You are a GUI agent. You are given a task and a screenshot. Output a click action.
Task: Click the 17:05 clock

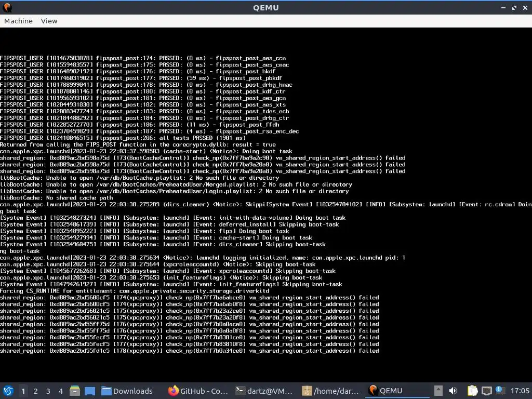(520, 391)
